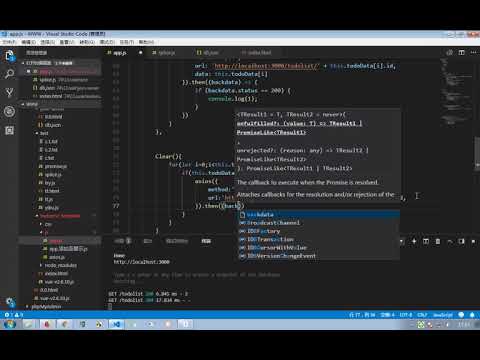Screen dimensions: 480x360
Task: Select the IDBCursorWithValue suggestion
Action: pos(319,248)
